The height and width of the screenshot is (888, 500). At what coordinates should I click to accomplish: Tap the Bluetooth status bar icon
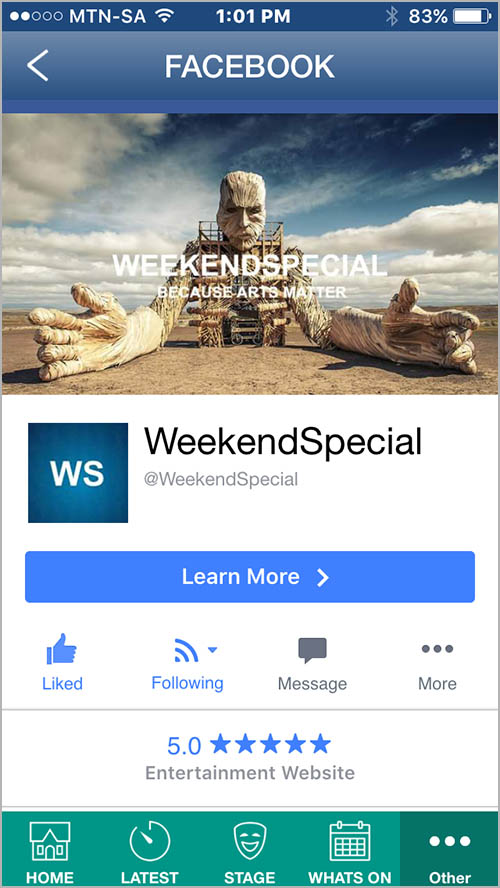[x=391, y=16]
